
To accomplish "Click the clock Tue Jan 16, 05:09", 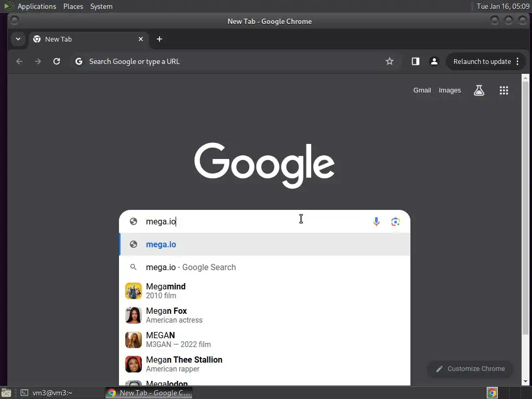I will [503, 6].
